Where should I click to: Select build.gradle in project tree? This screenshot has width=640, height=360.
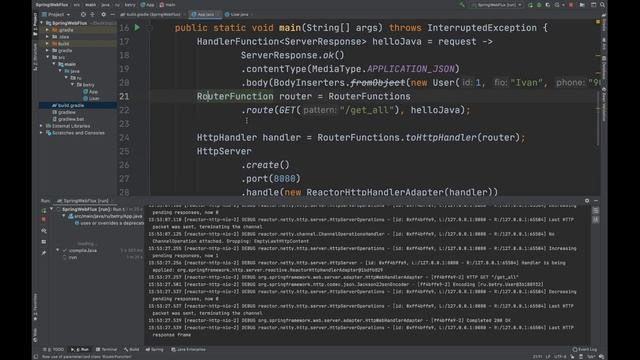[68, 105]
